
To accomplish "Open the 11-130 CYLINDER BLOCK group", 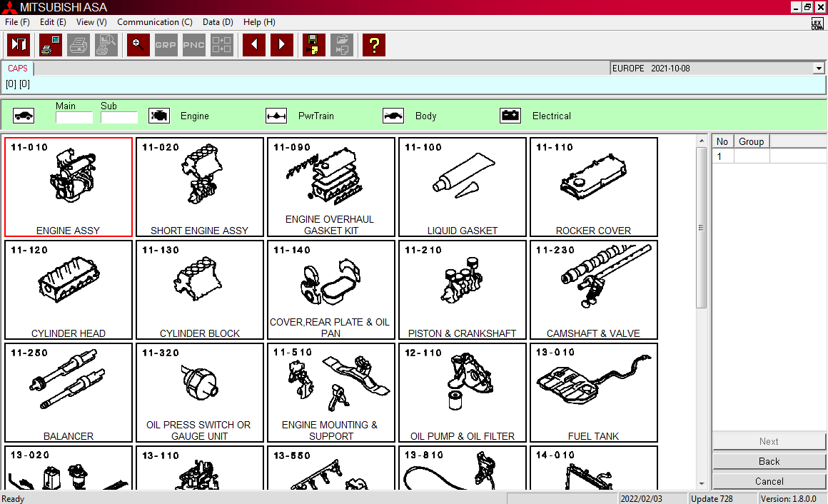I will 200,290.
